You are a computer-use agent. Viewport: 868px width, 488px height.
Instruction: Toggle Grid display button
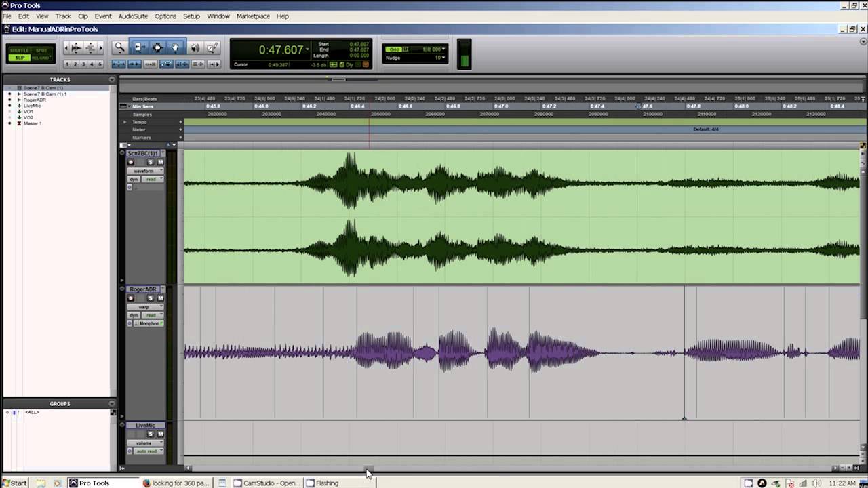pos(394,49)
